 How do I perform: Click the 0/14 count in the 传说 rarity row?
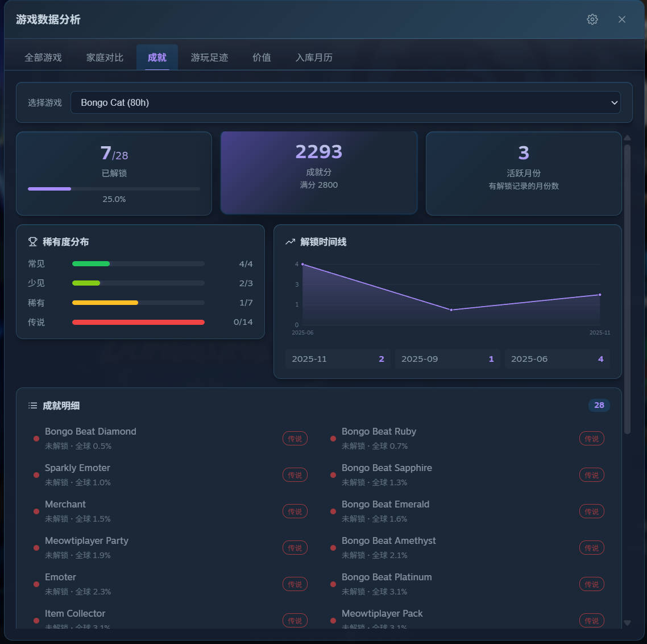click(243, 322)
